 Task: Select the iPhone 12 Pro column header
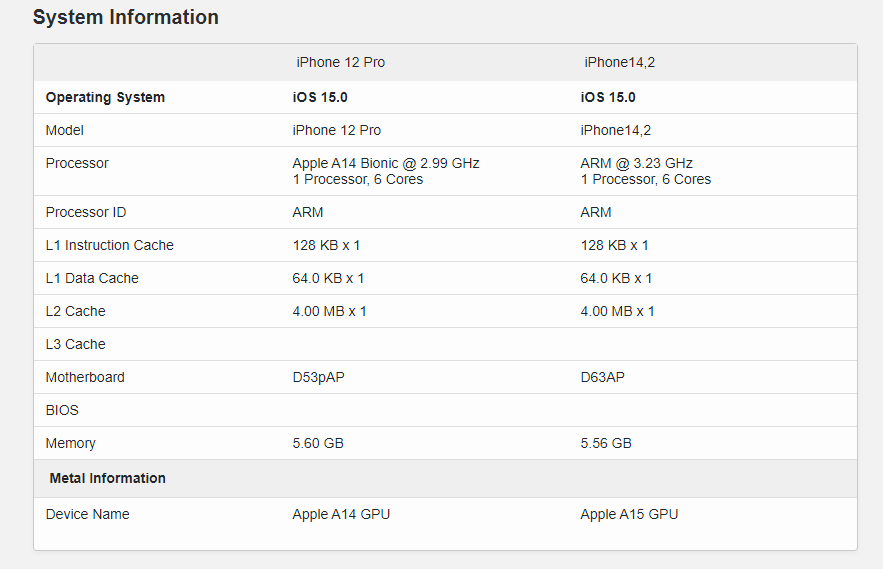340,62
